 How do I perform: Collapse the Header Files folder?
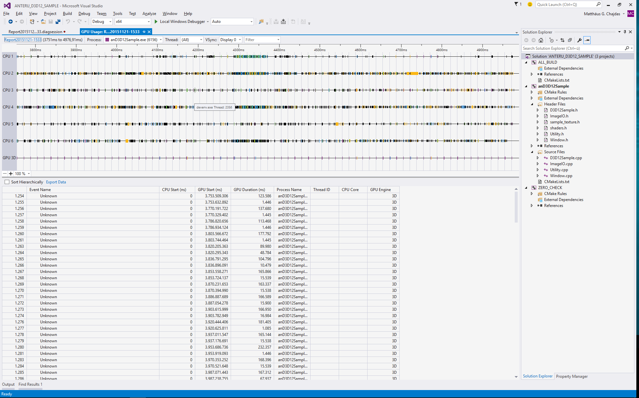pyautogui.click(x=532, y=104)
